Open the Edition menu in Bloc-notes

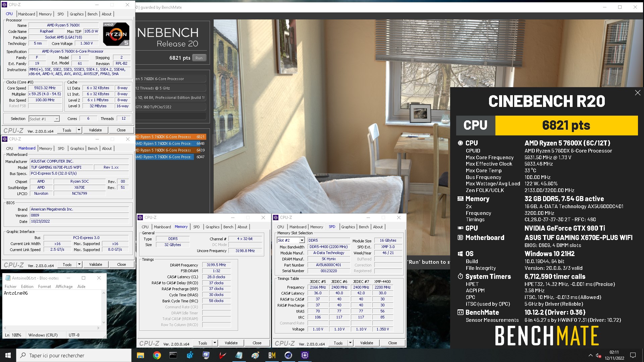click(x=27, y=287)
